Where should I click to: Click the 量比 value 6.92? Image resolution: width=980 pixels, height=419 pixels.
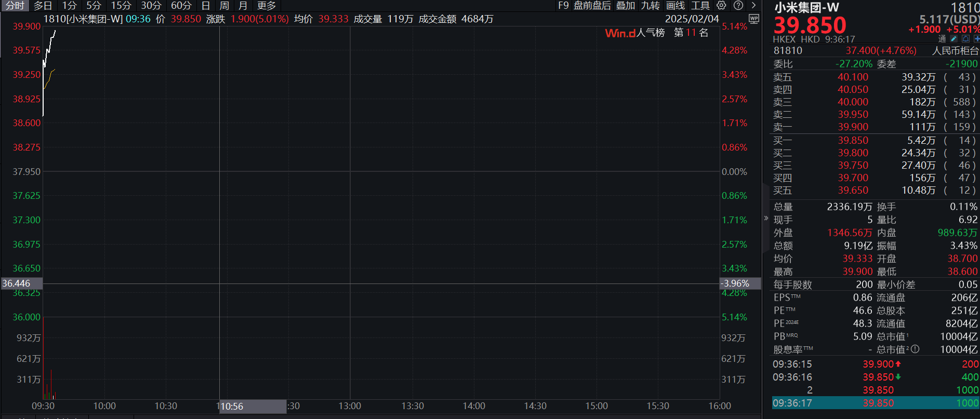(x=968, y=220)
